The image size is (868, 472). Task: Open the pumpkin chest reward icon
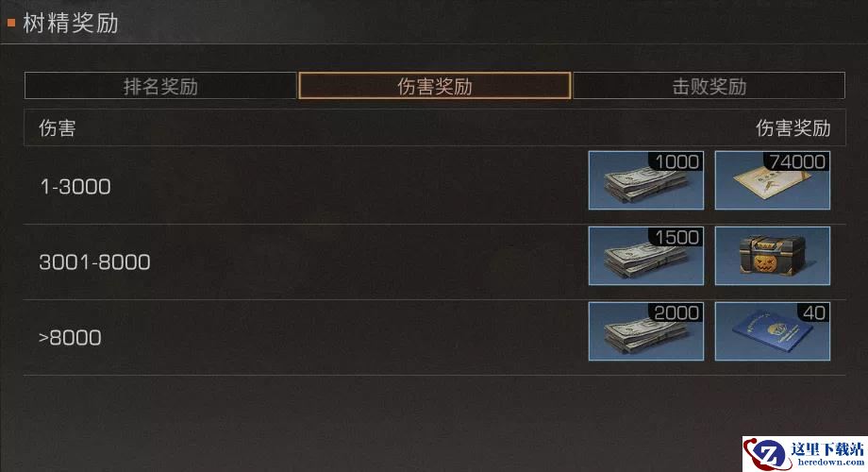click(x=772, y=256)
